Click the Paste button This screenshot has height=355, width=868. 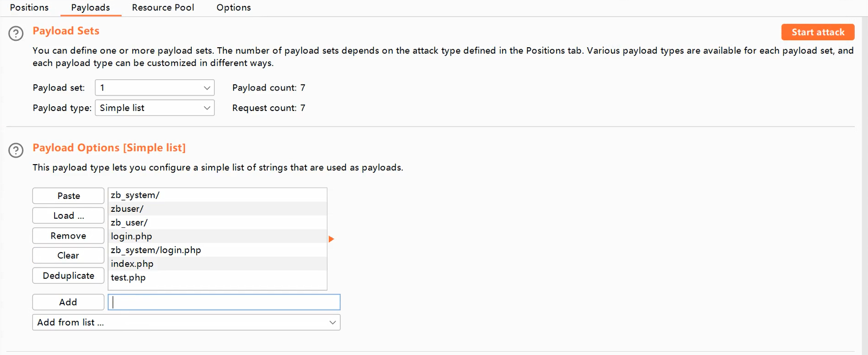[x=69, y=196]
